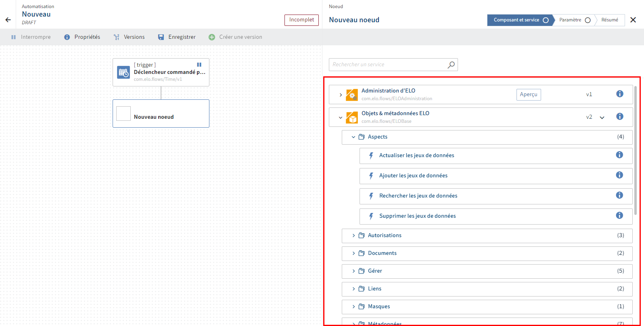This screenshot has width=644, height=326.
Task: Click the Liens folder icon
Action: click(x=362, y=289)
